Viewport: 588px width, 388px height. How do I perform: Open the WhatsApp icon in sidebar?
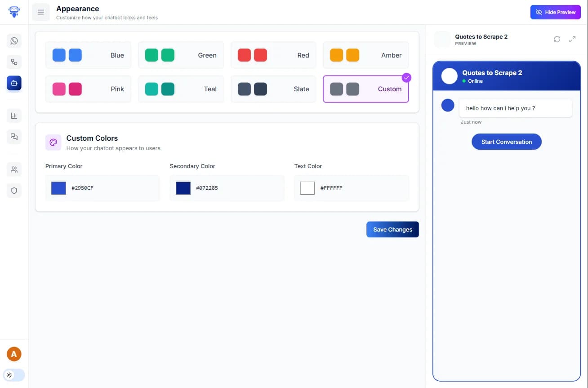click(x=14, y=41)
